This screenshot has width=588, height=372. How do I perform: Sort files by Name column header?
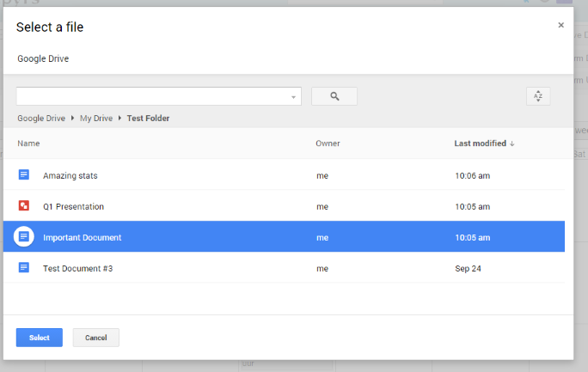click(x=28, y=143)
